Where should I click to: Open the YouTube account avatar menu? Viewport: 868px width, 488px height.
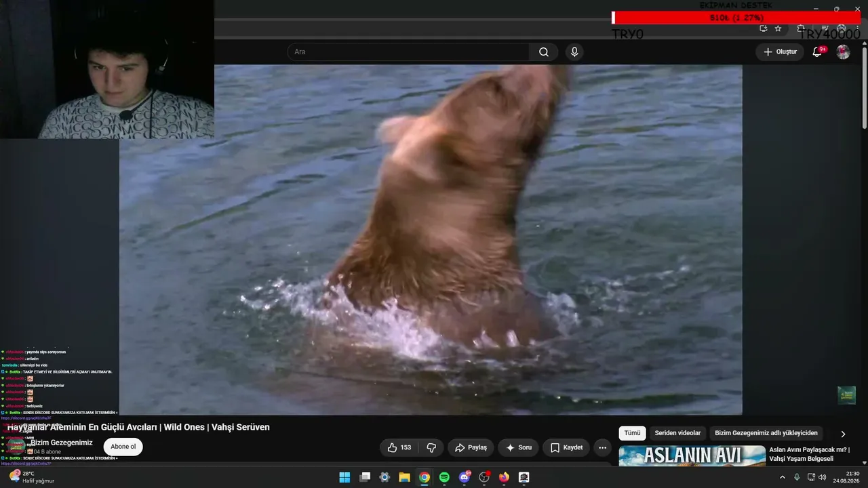[843, 52]
